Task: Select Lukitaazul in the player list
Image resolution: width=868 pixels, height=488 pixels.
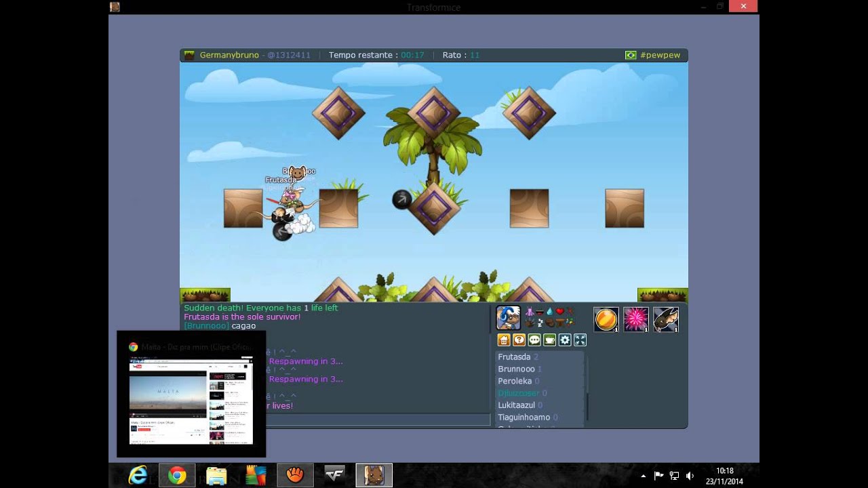Action: [540, 405]
